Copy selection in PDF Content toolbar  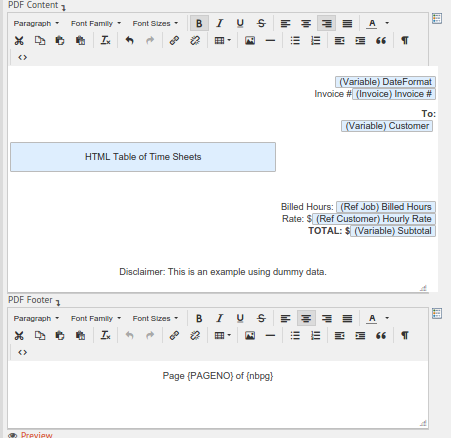40,41
